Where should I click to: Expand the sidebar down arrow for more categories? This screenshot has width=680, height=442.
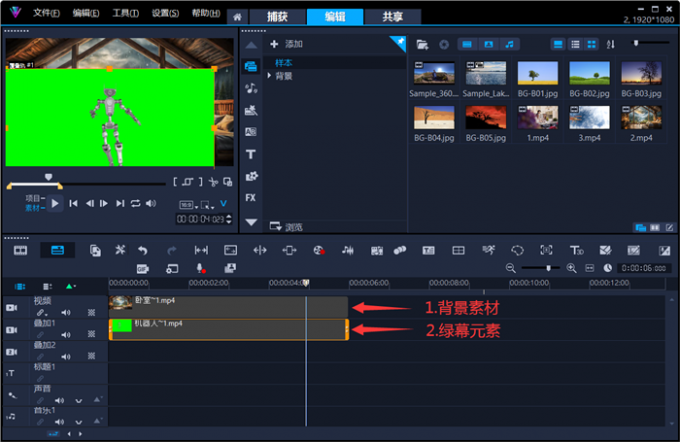click(x=251, y=222)
